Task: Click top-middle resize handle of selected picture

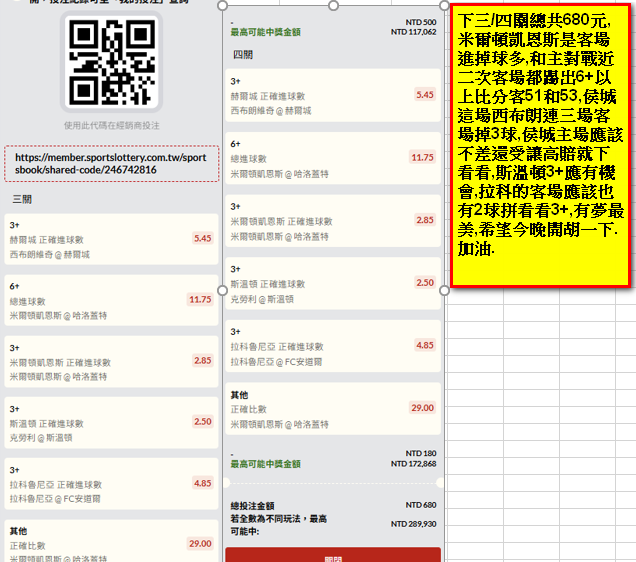Action: pyautogui.click(x=332, y=3)
